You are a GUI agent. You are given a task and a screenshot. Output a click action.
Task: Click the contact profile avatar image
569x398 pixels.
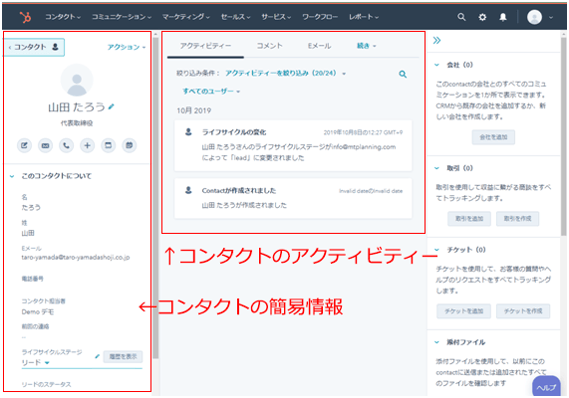point(77,80)
